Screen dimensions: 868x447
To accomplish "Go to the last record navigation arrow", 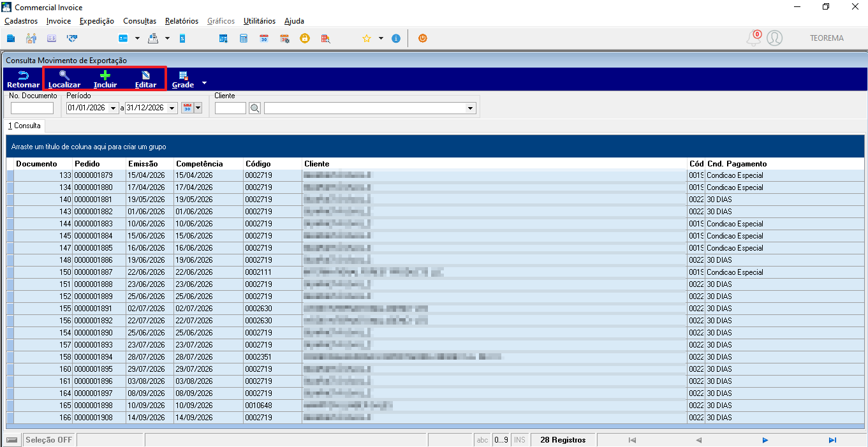I will (x=832, y=440).
